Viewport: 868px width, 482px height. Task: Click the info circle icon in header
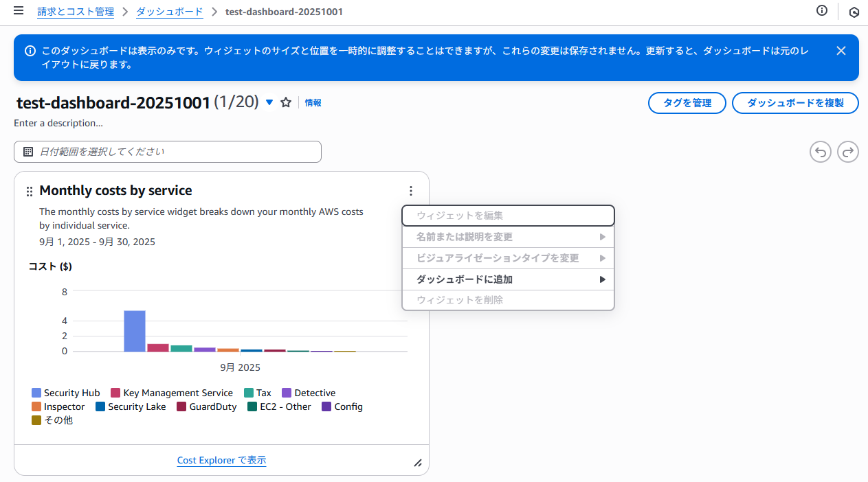coord(822,10)
